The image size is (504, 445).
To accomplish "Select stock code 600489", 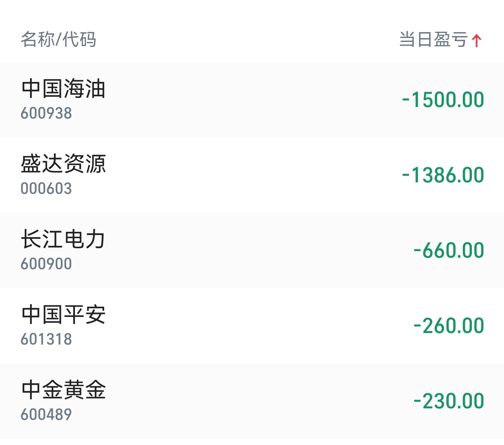I will [x=46, y=415].
